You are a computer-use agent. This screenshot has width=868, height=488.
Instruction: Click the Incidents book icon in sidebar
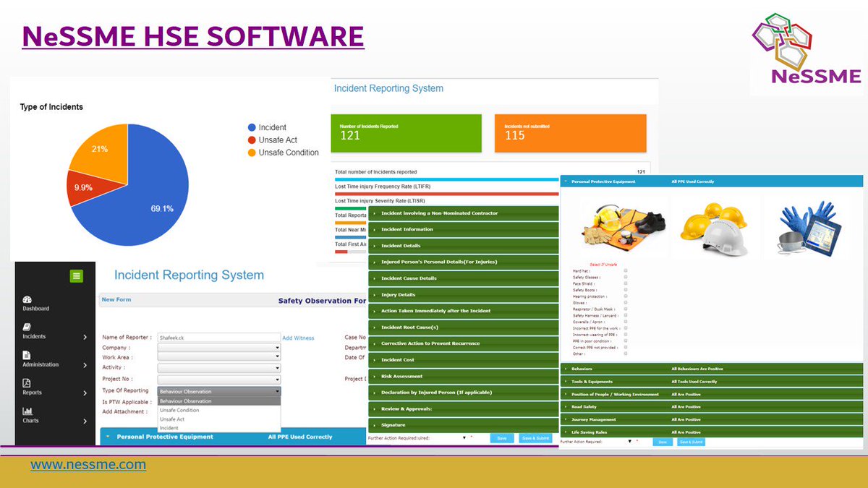pyautogui.click(x=27, y=327)
